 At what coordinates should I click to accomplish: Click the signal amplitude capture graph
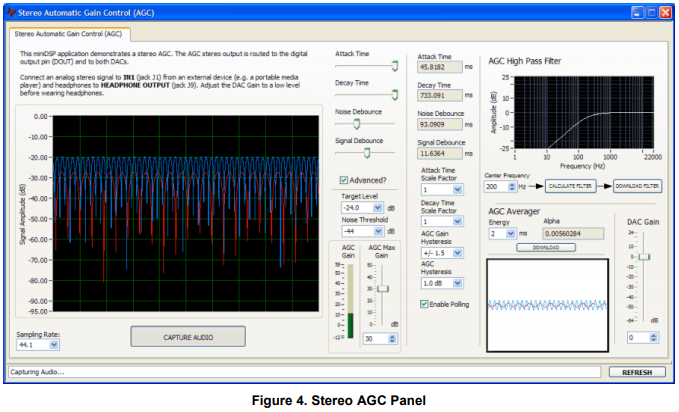click(x=186, y=213)
